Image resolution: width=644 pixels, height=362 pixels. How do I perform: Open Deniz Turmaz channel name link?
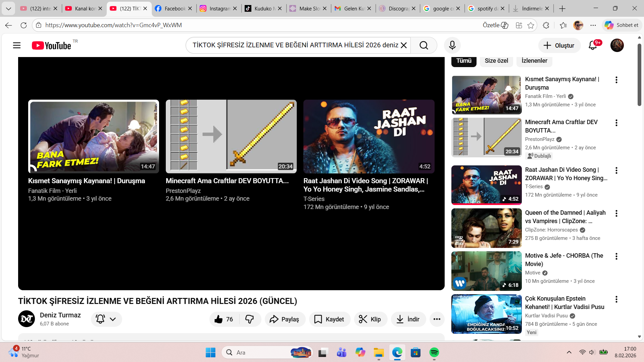tap(60, 315)
